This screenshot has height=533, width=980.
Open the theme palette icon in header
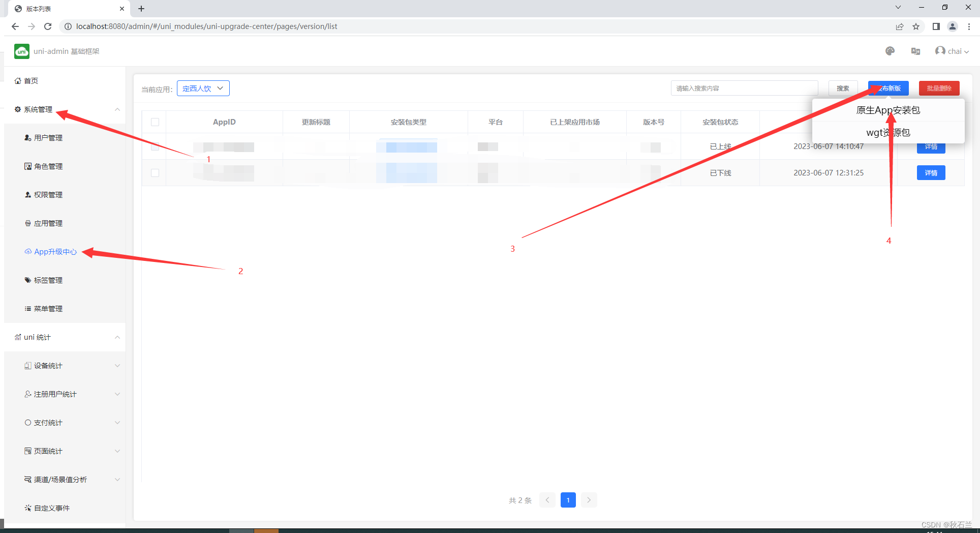pos(890,51)
